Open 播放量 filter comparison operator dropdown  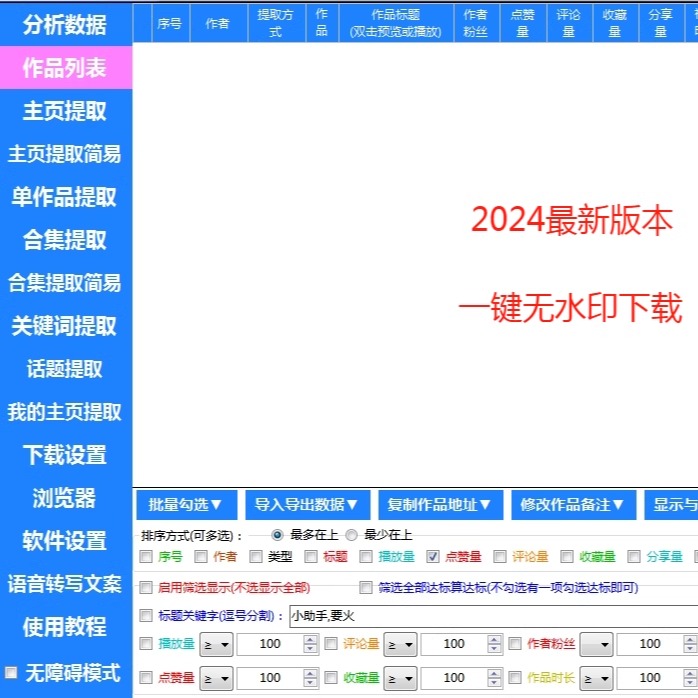click(216, 644)
